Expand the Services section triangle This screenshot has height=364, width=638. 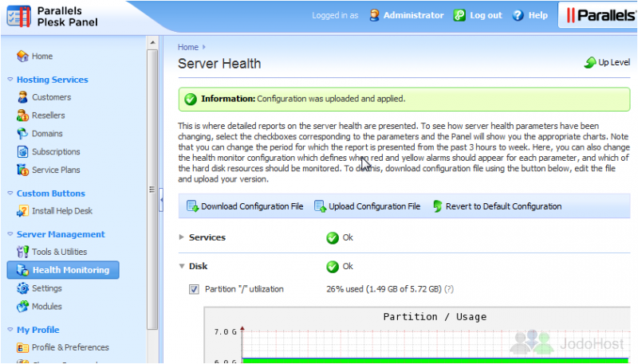click(182, 237)
